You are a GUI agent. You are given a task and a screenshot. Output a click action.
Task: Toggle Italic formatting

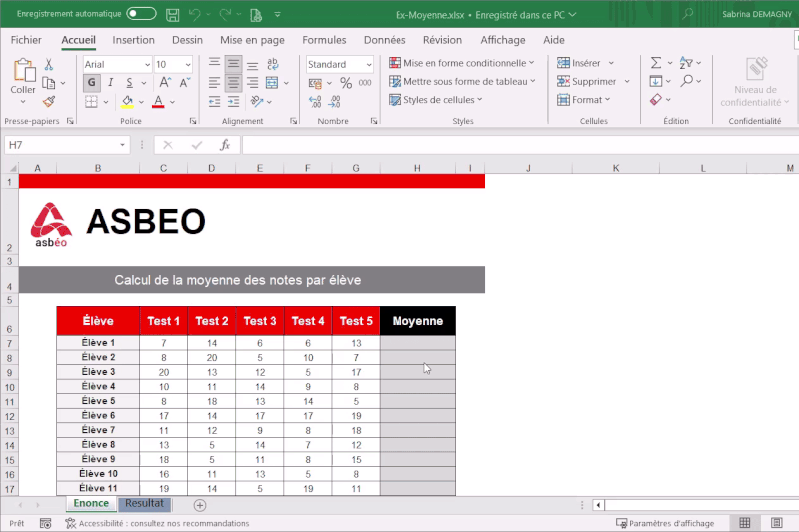point(110,82)
